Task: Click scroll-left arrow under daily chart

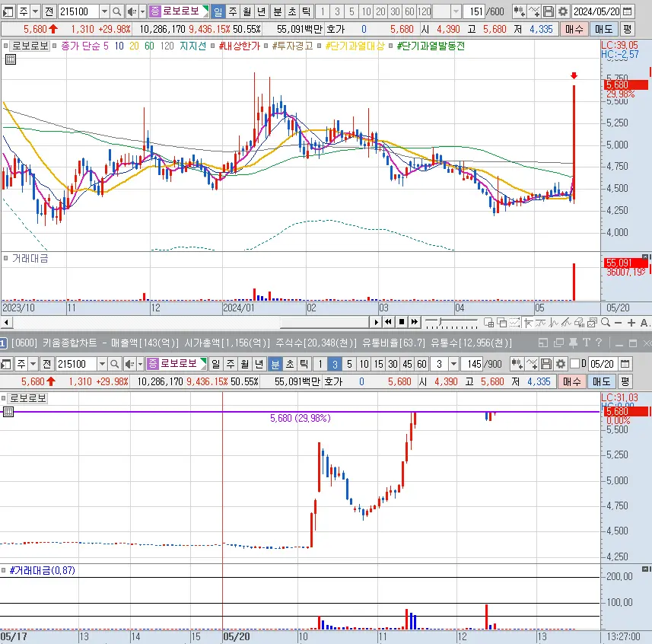Action: click(6, 322)
